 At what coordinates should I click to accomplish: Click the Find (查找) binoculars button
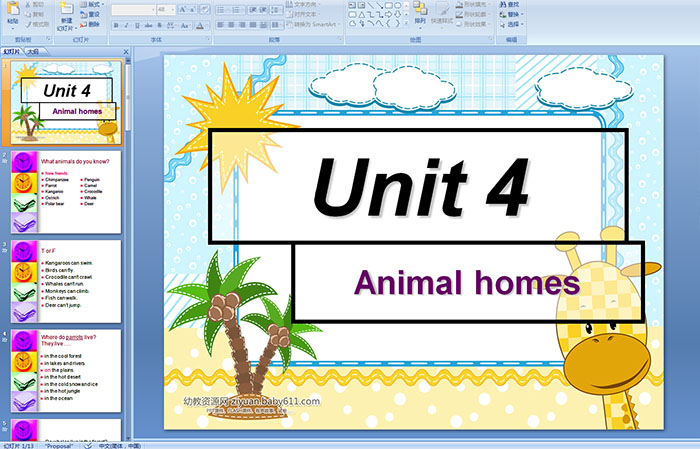(x=510, y=4)
